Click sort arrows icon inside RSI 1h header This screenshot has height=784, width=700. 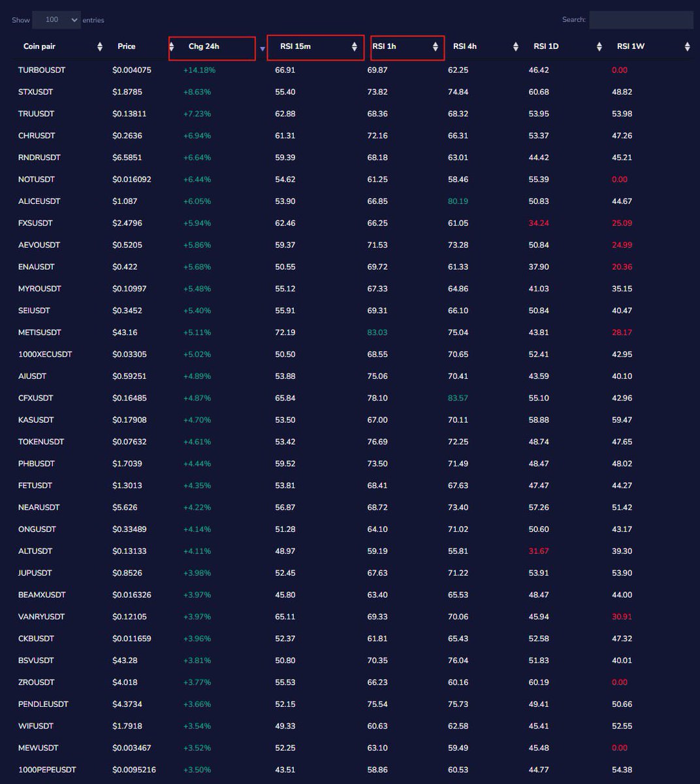(x=436, y=46)
